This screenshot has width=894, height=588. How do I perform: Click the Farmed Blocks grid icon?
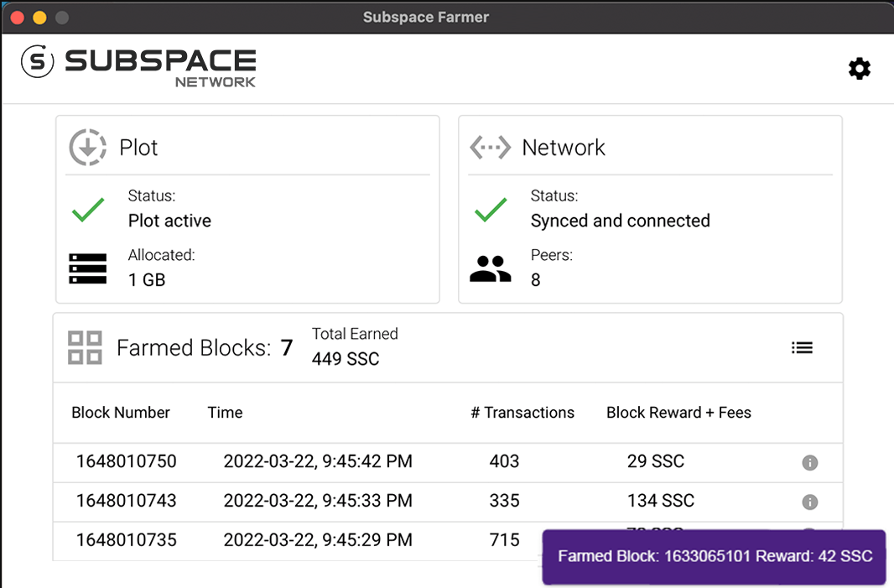84,347
